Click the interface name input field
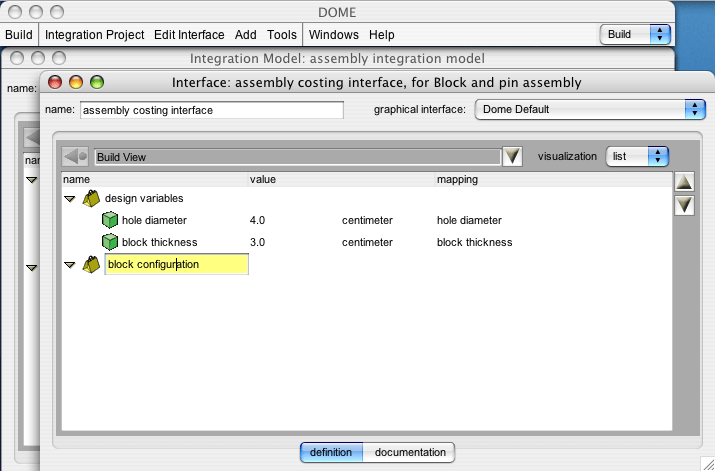This screenshot has height=471, width=715. click(x=212, y=110)
